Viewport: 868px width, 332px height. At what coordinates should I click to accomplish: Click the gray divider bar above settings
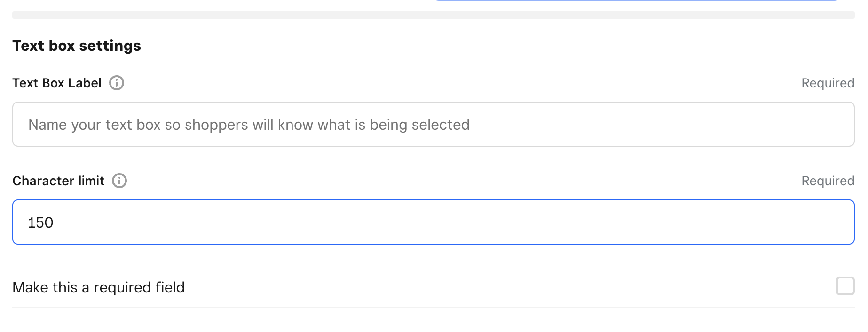[433, 15]
